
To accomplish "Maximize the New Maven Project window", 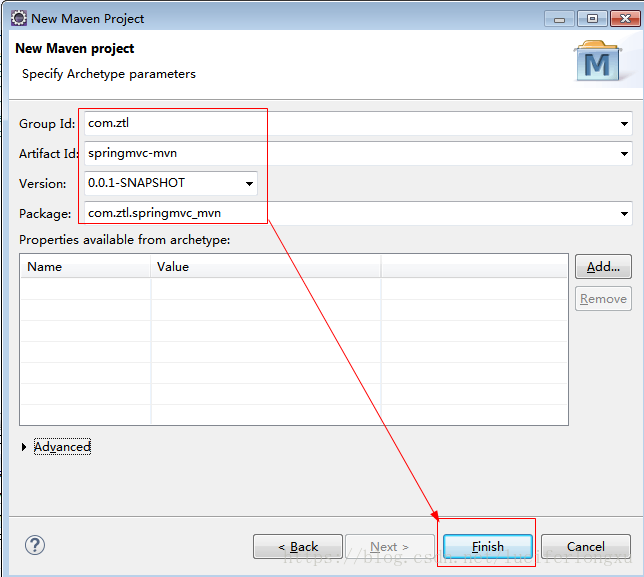I will [x=592, y=19].
